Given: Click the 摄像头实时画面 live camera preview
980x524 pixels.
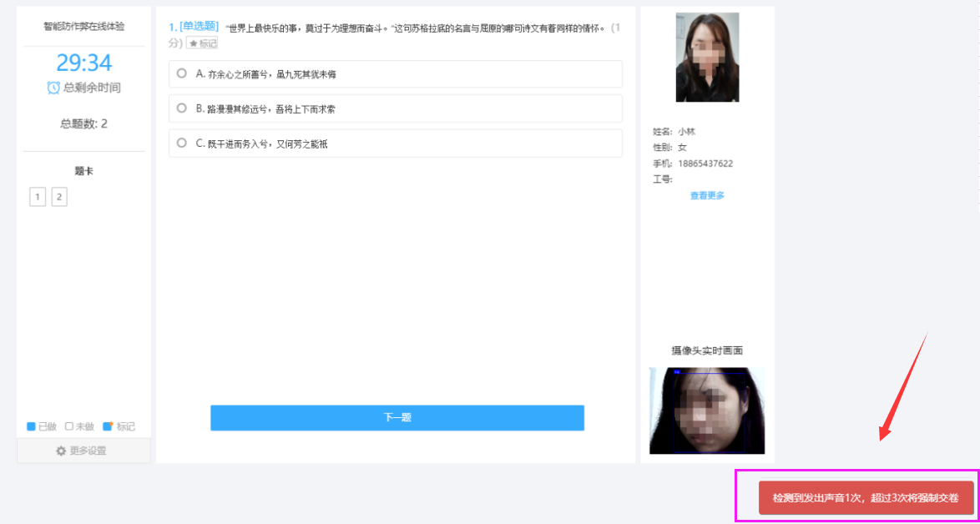Looking at the screenshot, I should point(707,410).
